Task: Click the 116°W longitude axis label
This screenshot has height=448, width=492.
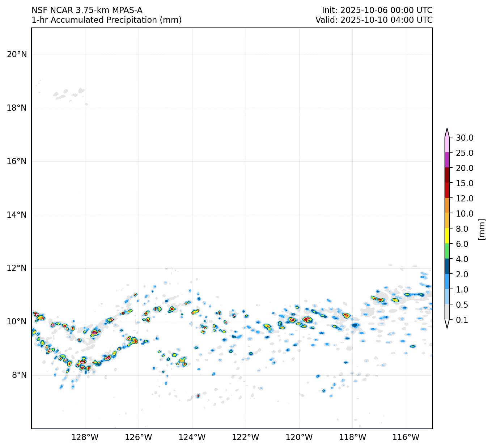Action: (406, 438)
